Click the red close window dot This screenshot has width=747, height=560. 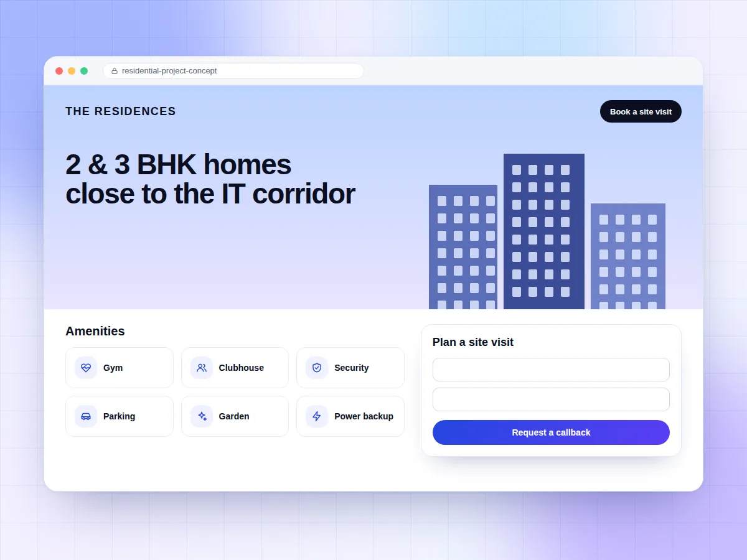[59, 71]
